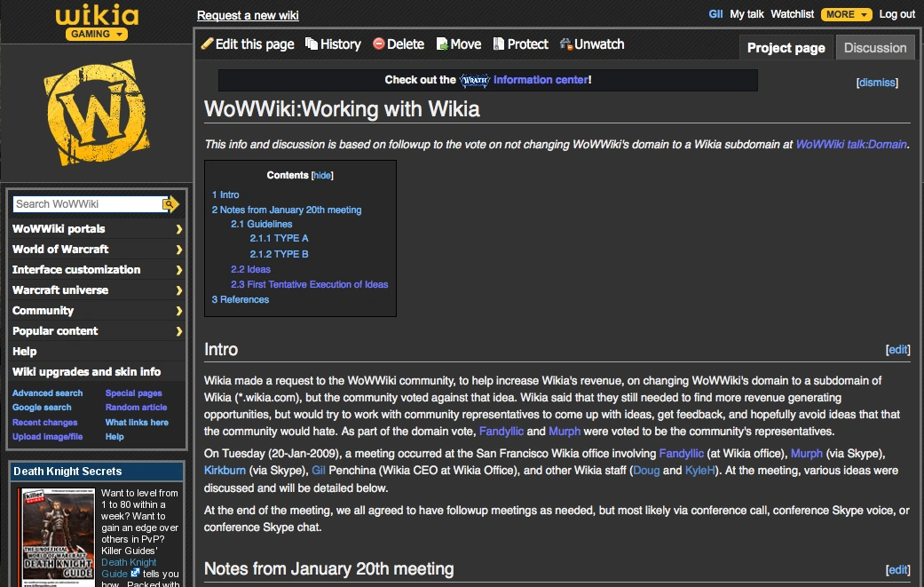Image resolution: width=924 pixels, height=587 pixels.
Task: Dismiss the site notice banner
Action: coord(877,83)
